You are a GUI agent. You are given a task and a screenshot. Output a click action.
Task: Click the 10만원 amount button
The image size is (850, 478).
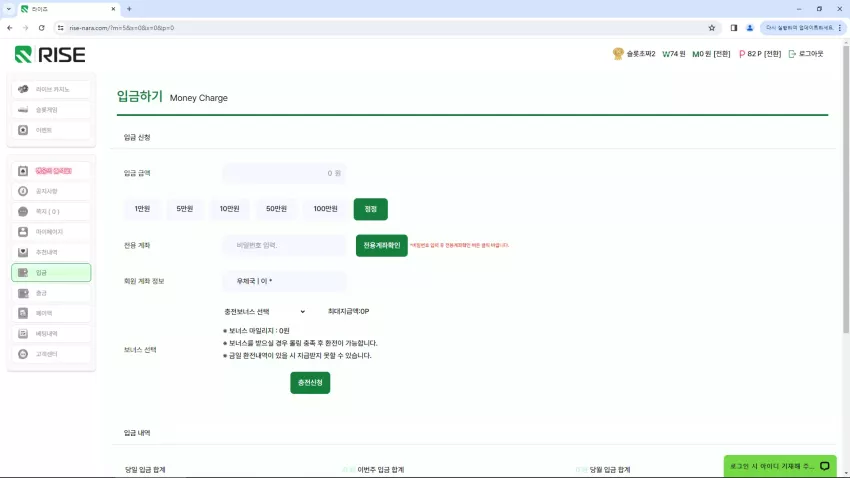tap(229, 209)
